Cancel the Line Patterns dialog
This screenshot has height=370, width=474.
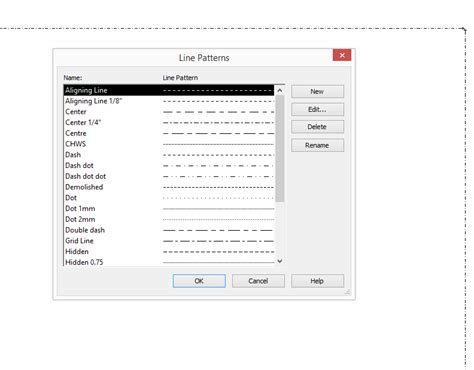point(258,281)
